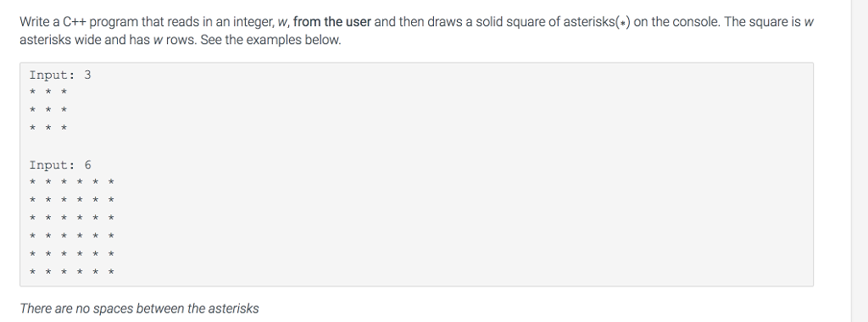This screenshot has height=322, width=868.
Task: Click the first asterisk row under Input: 6
Action: (x=72, y=181)
